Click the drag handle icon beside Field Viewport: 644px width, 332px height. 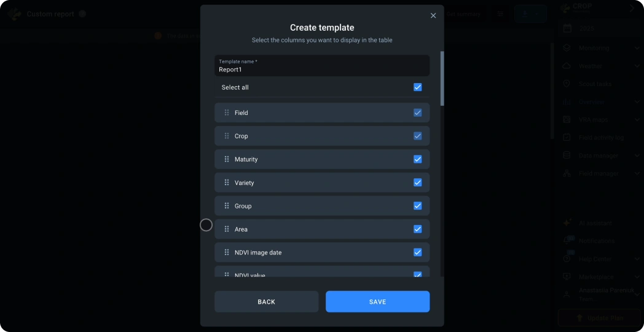[x=227, y=113]
